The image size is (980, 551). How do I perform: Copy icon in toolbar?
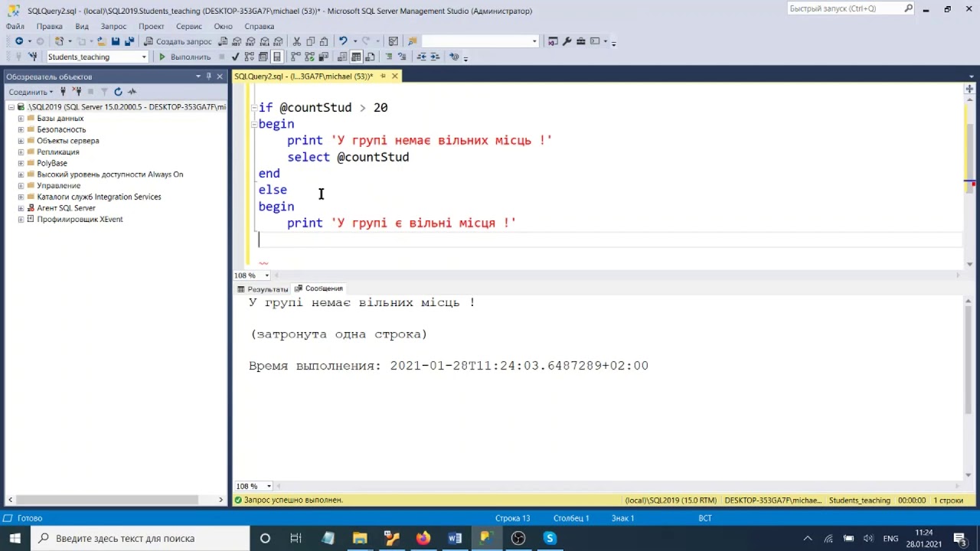pyautogui.click(x=310, y=41)
